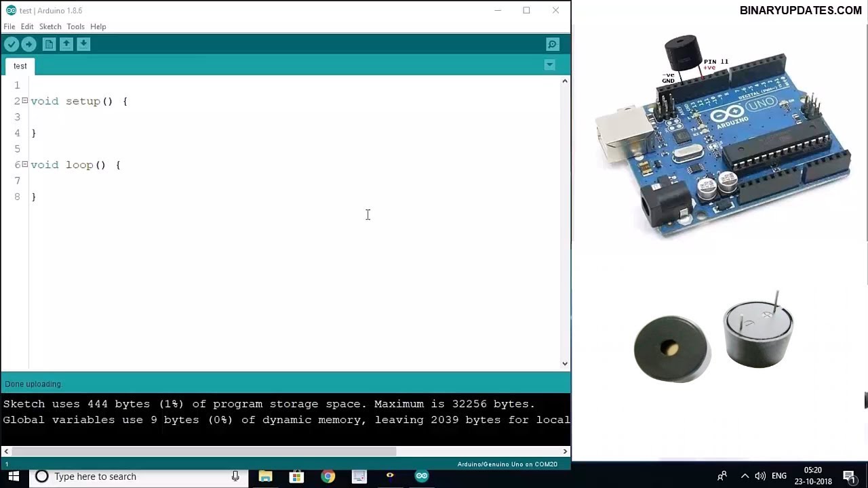Open File Explorer from the taskbar
This screenshot has width=868, height=488.
point(265,476)
